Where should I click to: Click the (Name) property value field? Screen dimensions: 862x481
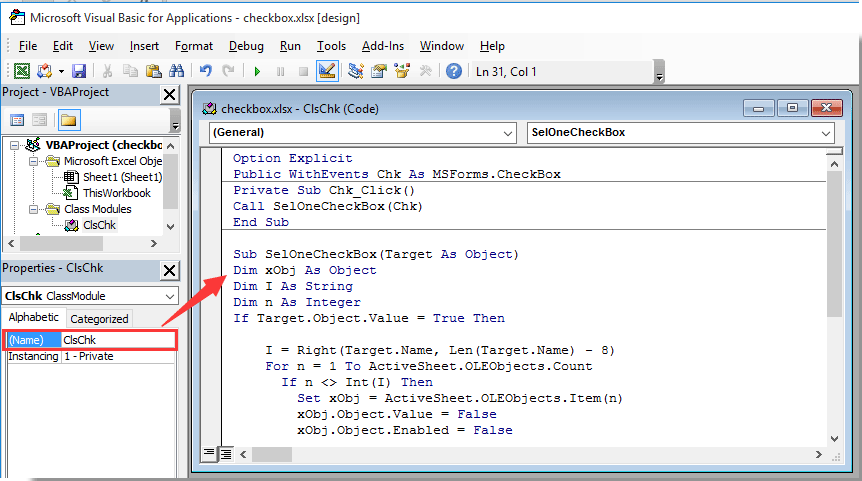pos(117,339)
